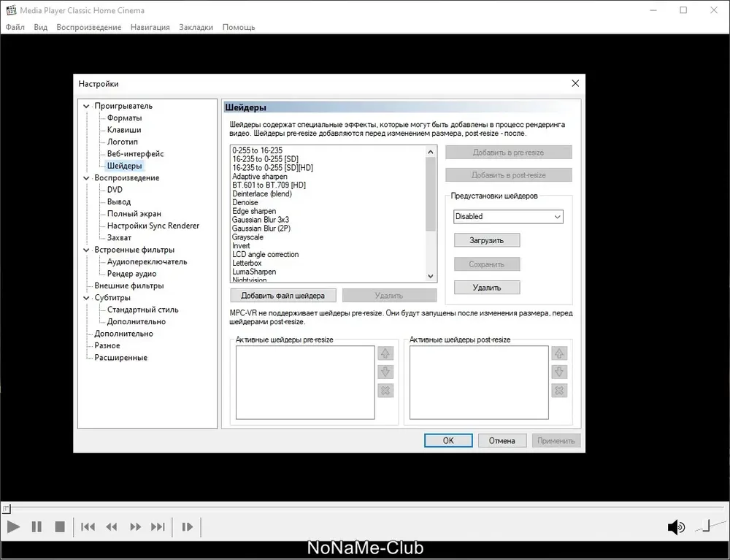Pause playback with the Pause icon
Screen dimensions: 730x560
point(36,527)
